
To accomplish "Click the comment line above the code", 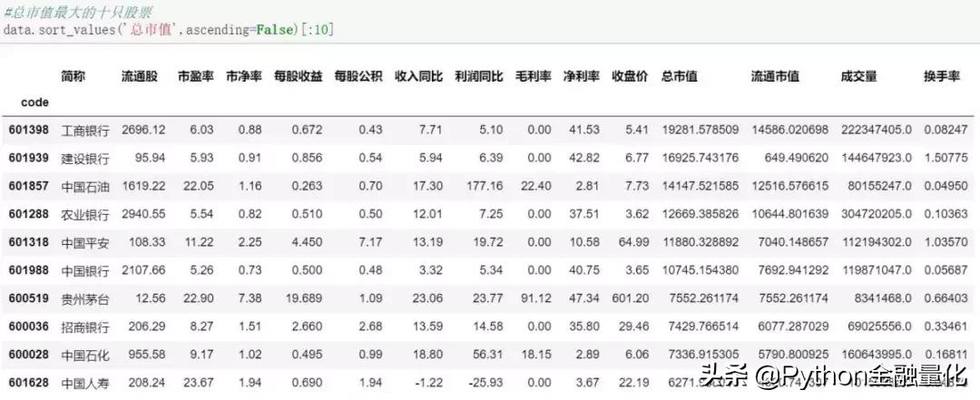I will tap(76, 13).
